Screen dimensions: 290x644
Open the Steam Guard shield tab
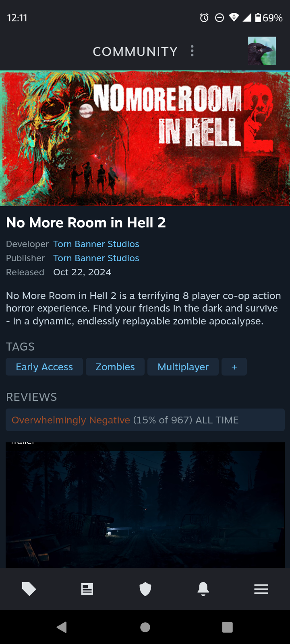(x=145, y=589)
